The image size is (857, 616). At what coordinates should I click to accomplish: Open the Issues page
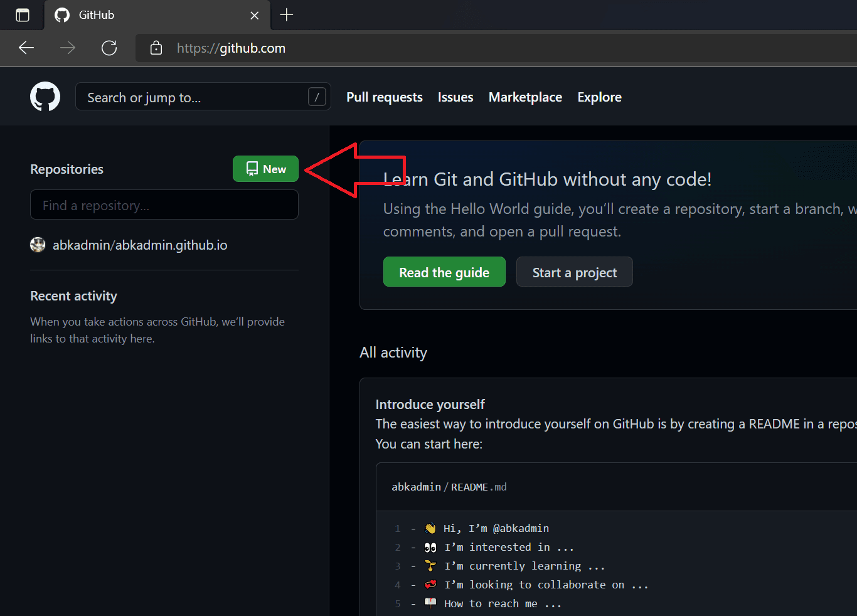pos(455,97)
